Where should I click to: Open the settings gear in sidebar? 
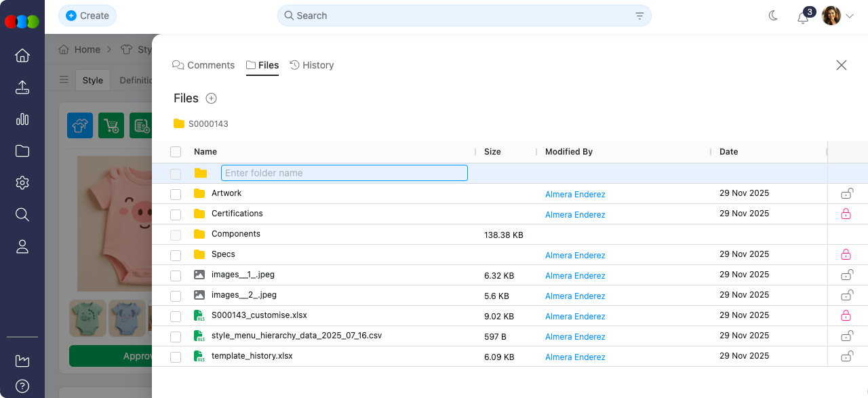click(22, 183)
